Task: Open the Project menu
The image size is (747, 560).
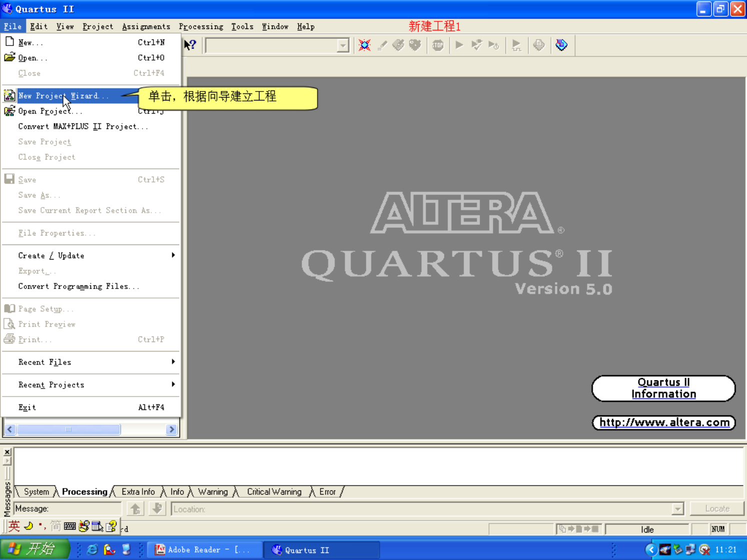Action: coord(97,26)
